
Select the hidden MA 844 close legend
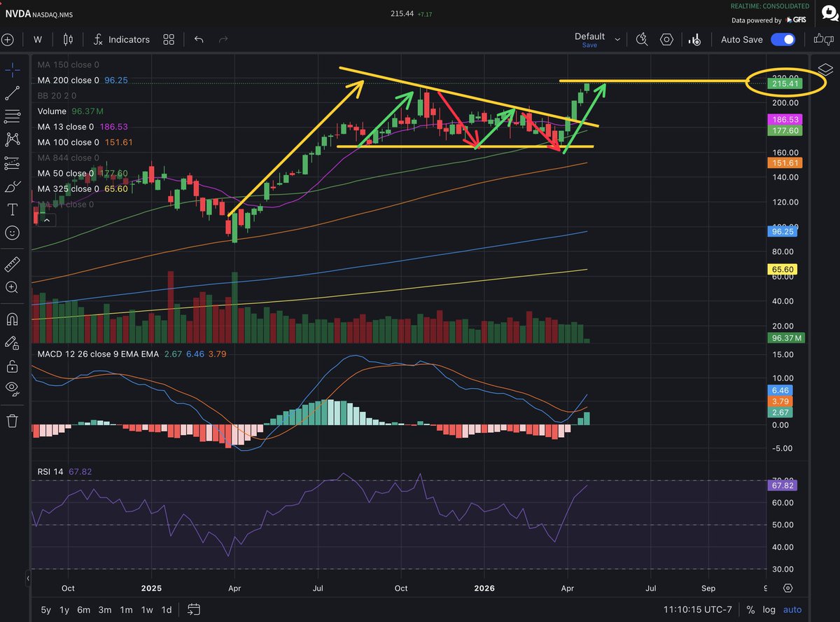click(69, 158)
